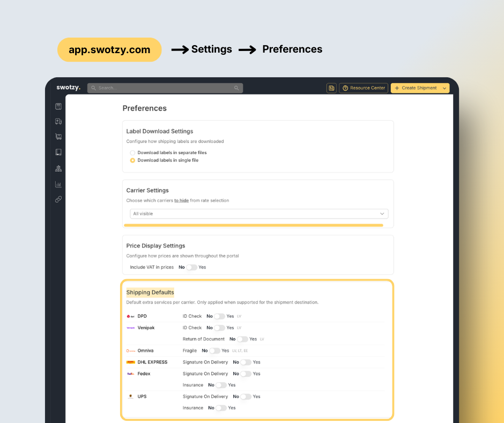Click the magnifier icon at search bar's left
This screenshot has height=423, width=504.
click(93, 88)
